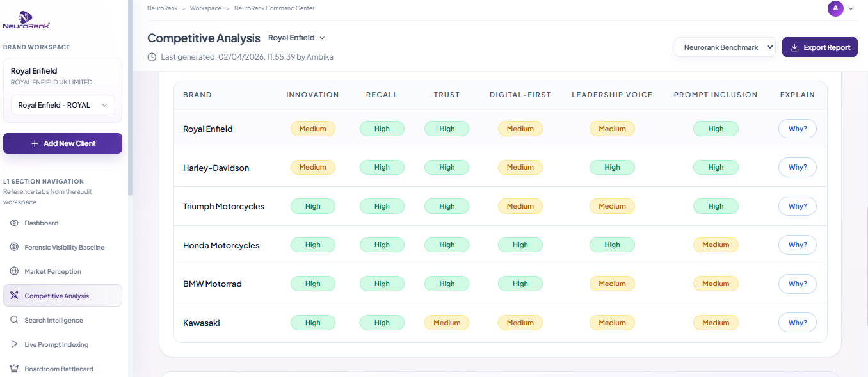Click the RECALL column header
This screenshot has height=377, width=868.
coord(382,95)
